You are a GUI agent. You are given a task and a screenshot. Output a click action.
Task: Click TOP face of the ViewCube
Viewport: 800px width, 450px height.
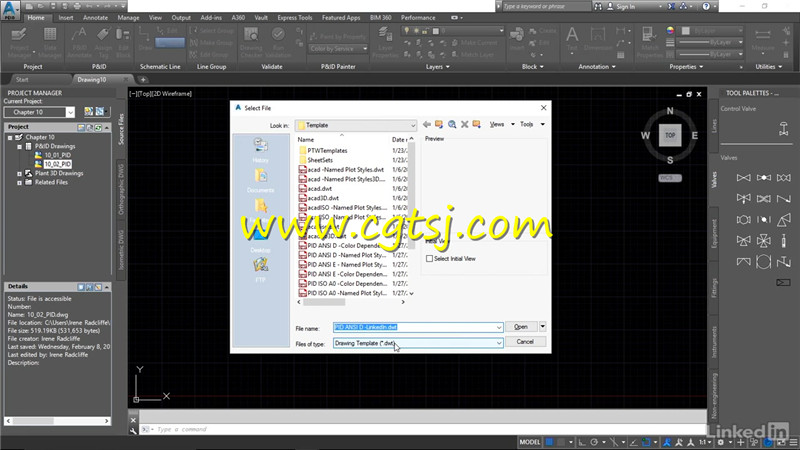pyautogui.click(x=670, y=135)
